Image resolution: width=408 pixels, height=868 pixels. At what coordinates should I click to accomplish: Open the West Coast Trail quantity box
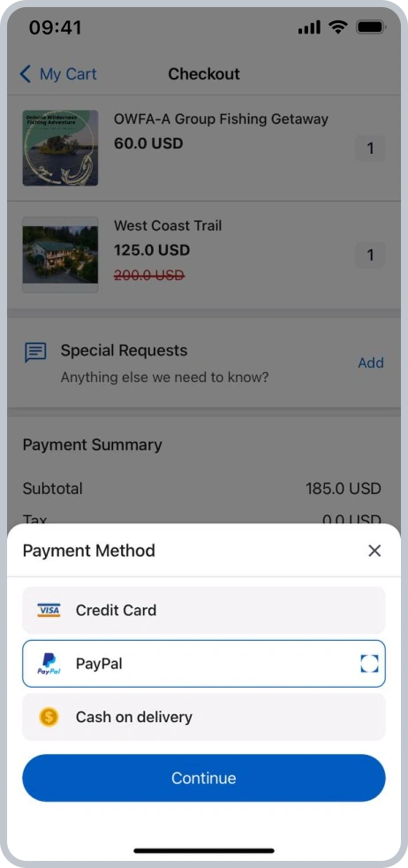pos(370,255)
